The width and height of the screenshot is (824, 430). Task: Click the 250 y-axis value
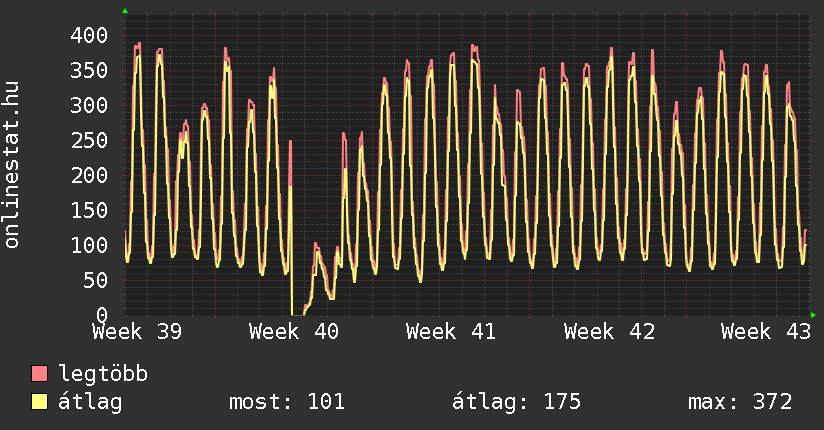pos(88,140)
